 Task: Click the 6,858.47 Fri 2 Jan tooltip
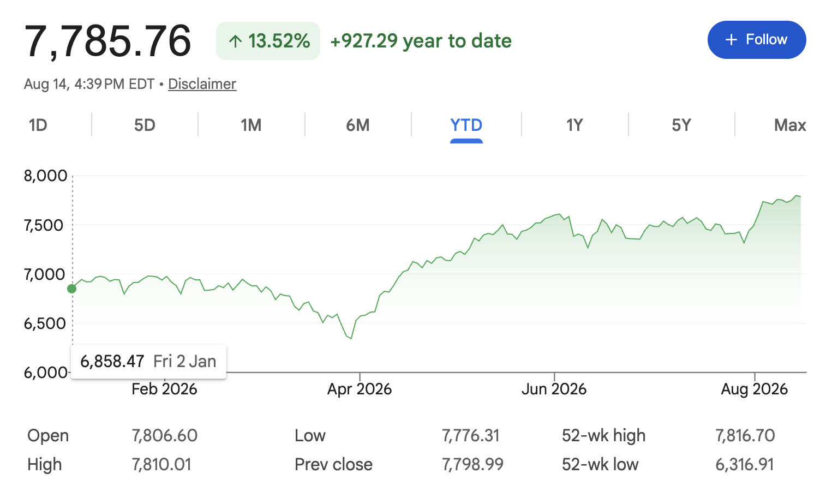coord(148,361)
